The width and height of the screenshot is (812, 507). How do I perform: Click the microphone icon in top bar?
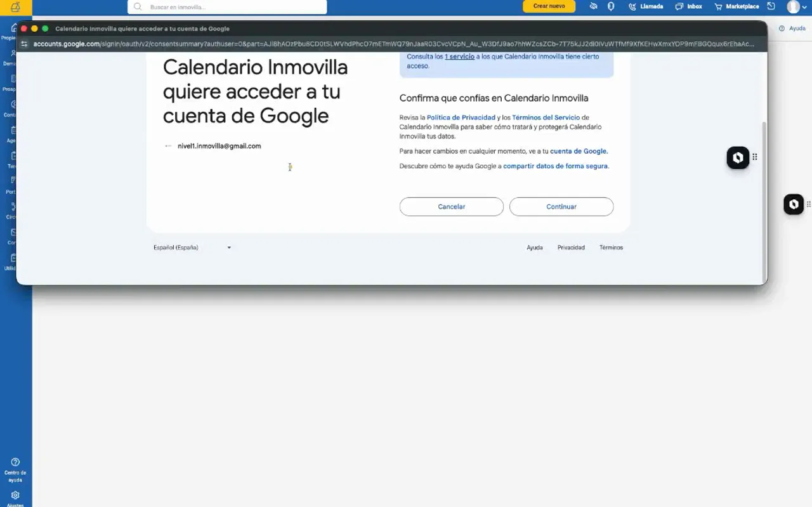[x=611, y=6]
